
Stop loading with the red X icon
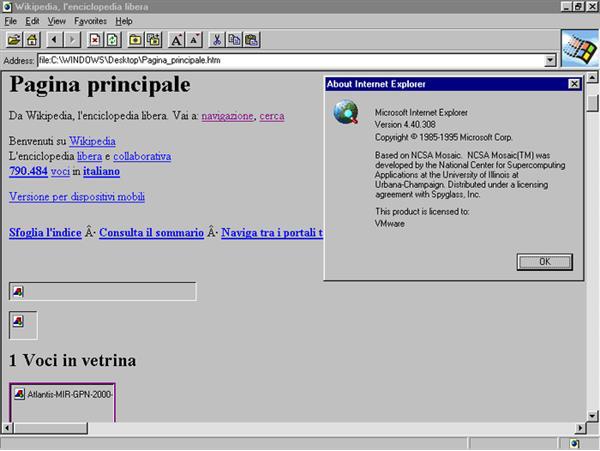(x=95, y=40)
